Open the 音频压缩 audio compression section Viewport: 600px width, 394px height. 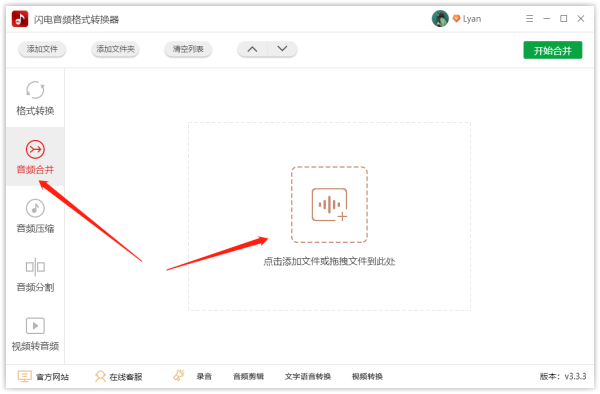tap(35, 216)
